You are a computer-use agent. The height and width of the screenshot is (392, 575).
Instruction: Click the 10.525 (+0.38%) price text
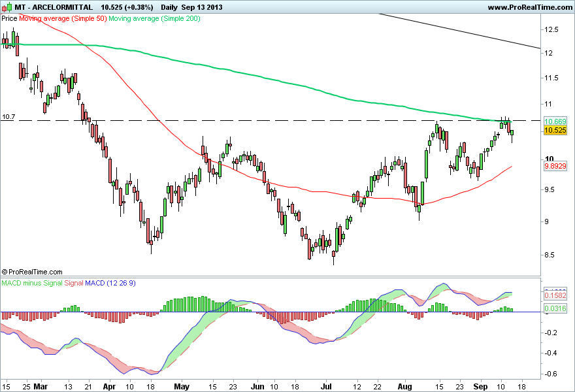coord(127,7)
